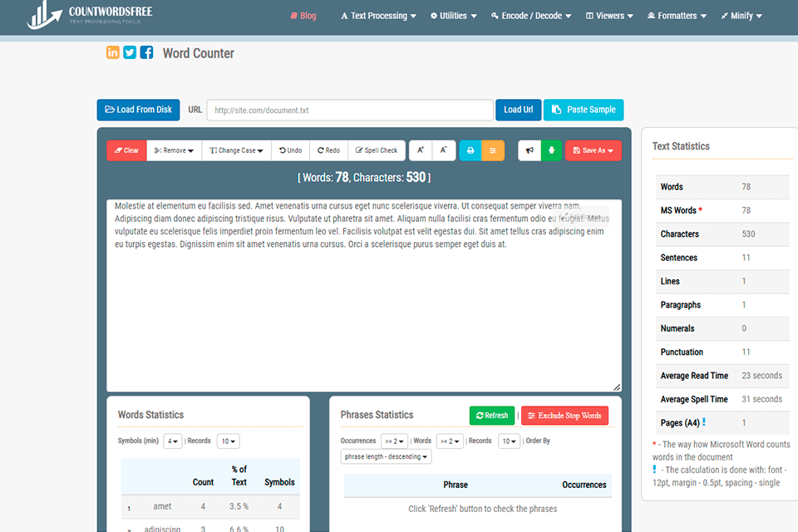Click the Average Spell Time row
The image size is (798, 532).
pos(722,399)
